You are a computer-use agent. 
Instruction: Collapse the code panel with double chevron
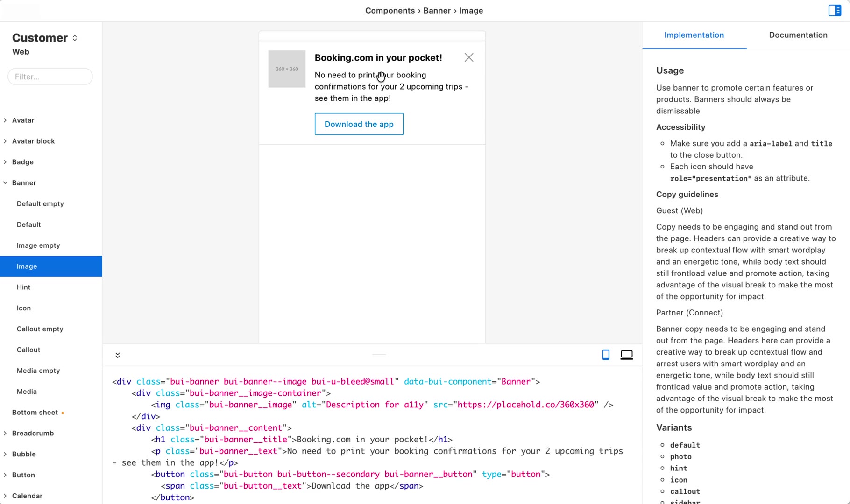click(118, 355)
